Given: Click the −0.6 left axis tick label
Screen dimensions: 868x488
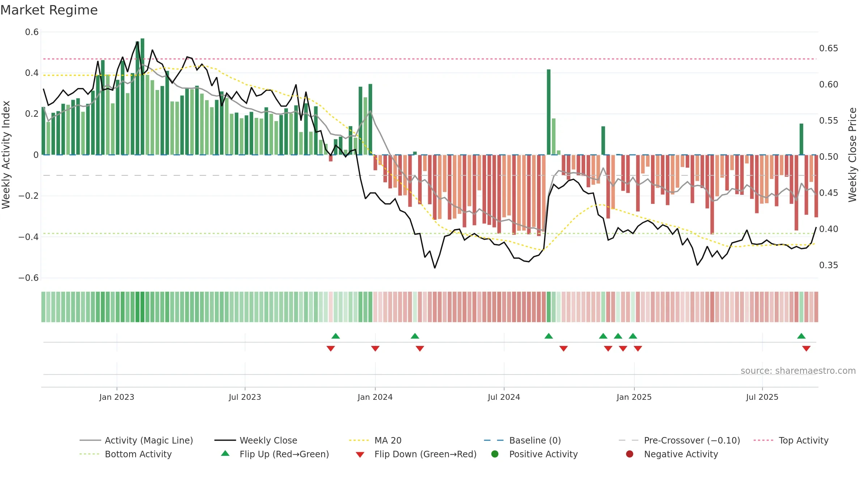Looking at the screenshot, I should click(x=29, y=278).
